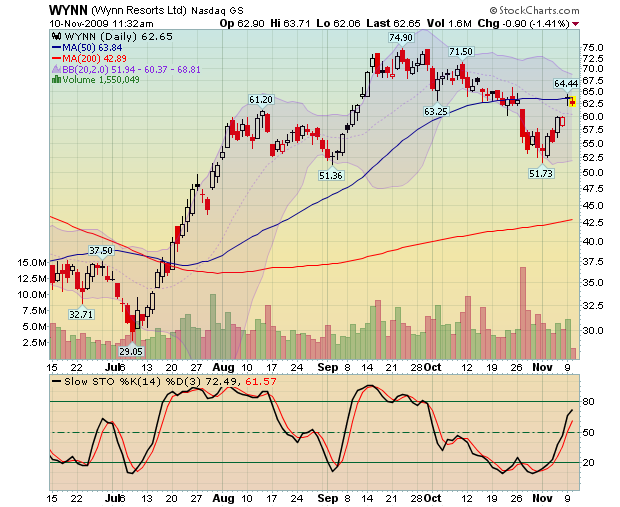620x507 pixels.
Task: Click the 10-Nov-2009 11:32am timestamp
Action: [x=101, y=24]
